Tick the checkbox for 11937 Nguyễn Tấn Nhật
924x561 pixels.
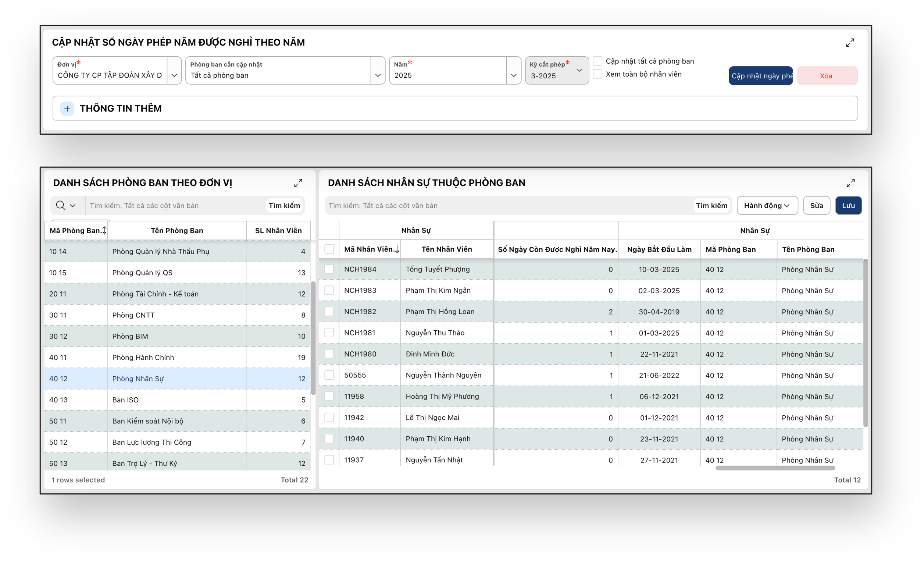329,460
